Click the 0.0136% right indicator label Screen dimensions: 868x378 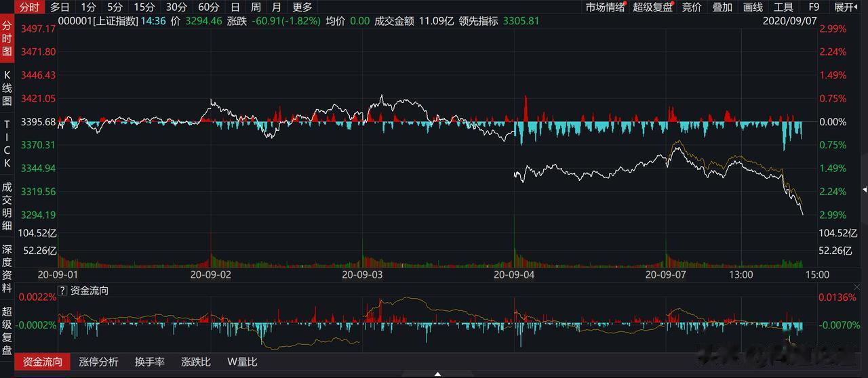pyautogui.click(x=837, y=297)
